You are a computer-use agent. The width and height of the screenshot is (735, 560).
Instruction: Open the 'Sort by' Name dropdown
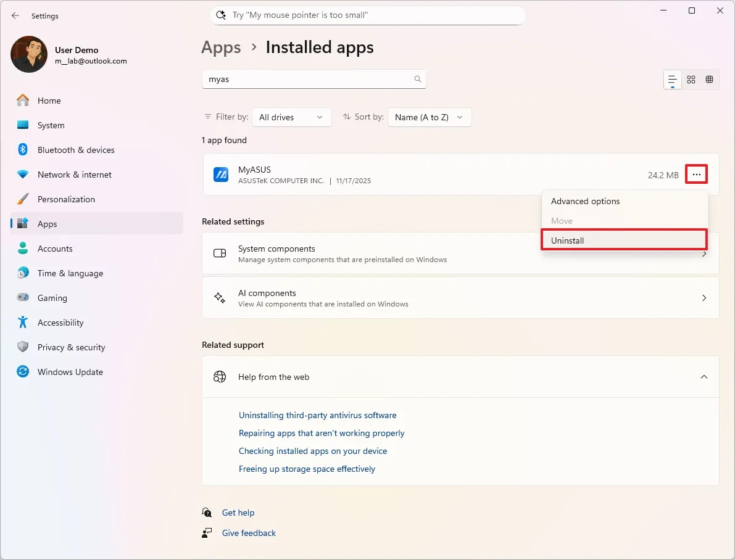(429, 117)
